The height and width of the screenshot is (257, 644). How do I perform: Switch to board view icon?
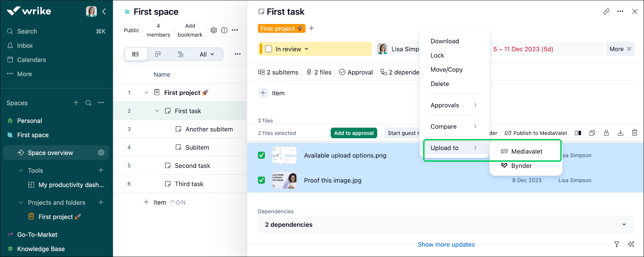point(158,54)
